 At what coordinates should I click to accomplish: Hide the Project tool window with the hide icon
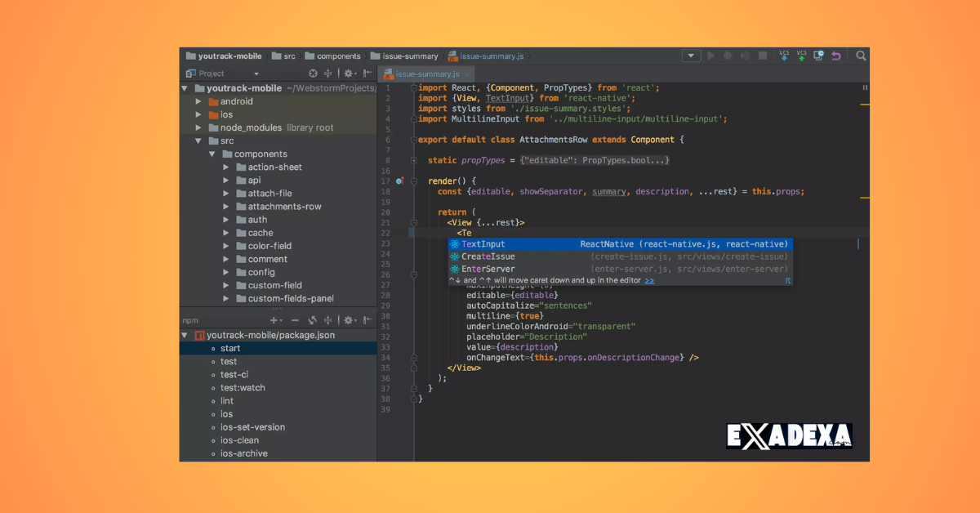point(367,73)
